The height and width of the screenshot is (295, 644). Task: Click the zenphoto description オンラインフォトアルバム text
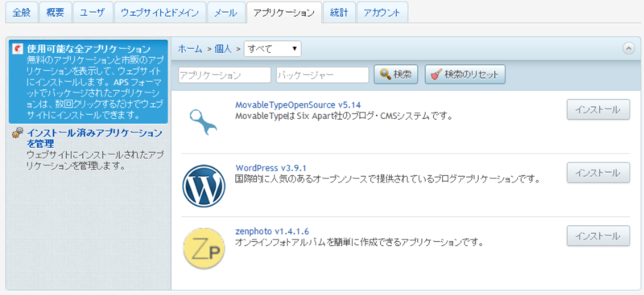coord(359,242)
